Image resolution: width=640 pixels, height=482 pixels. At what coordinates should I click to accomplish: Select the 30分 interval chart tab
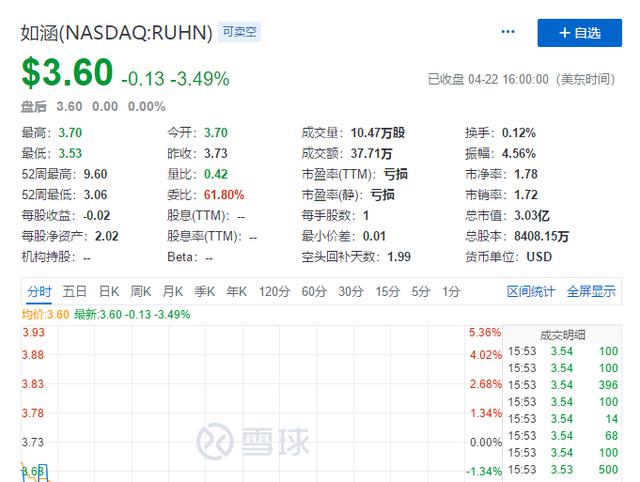click(x=351, y=291)
